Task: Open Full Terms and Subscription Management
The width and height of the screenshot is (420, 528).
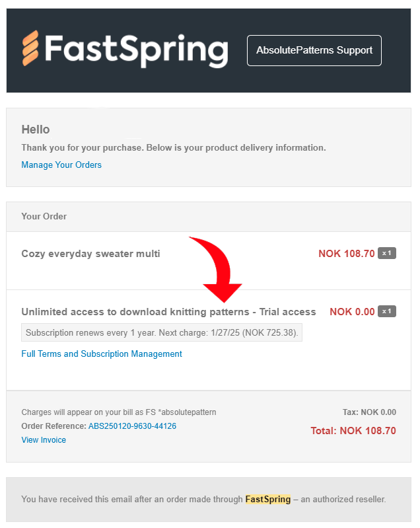Action: 102,354
